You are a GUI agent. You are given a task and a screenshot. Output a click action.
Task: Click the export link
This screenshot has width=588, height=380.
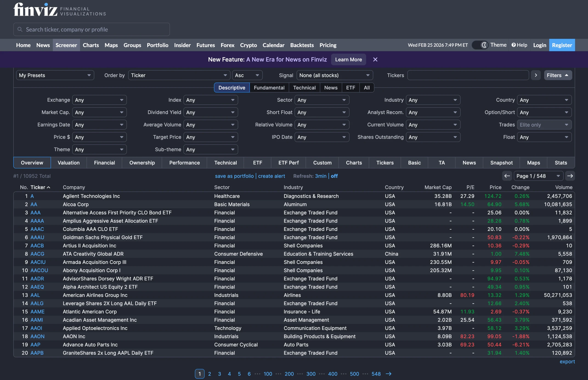[567, 361]
